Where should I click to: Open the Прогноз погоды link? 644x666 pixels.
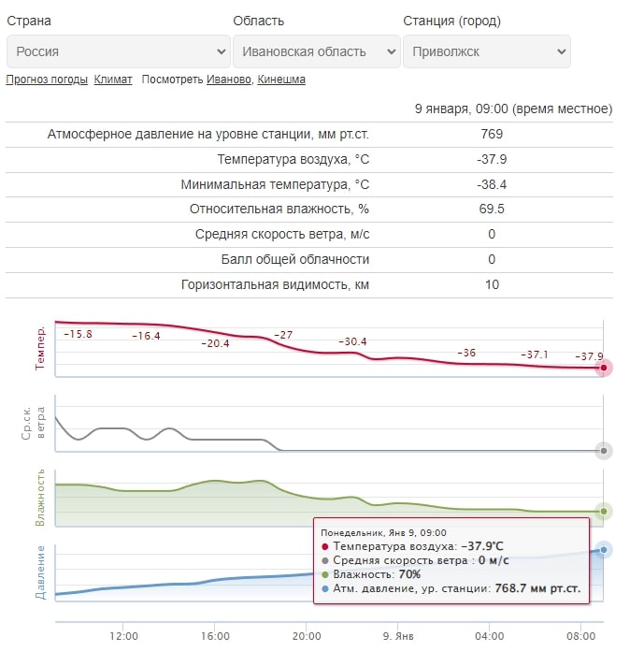coord(47,80)
